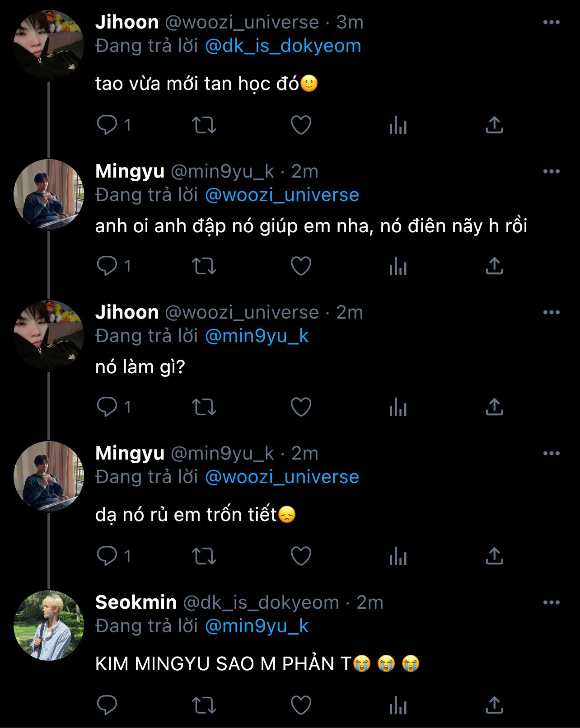580x728 pixels.
Task: View analytics for Jihoon's 'nó làm gì?' tweet
Action: [398, 407]
